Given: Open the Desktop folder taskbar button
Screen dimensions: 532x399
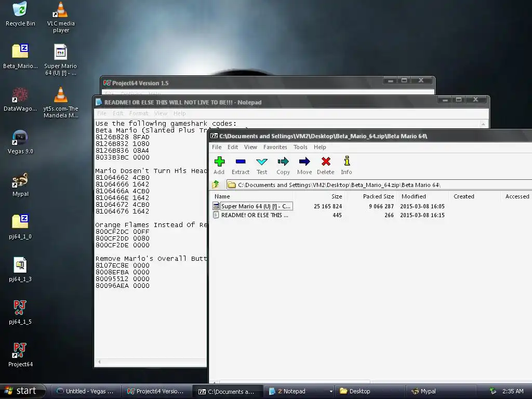Looking at the screenshot, I should [370, 391].
